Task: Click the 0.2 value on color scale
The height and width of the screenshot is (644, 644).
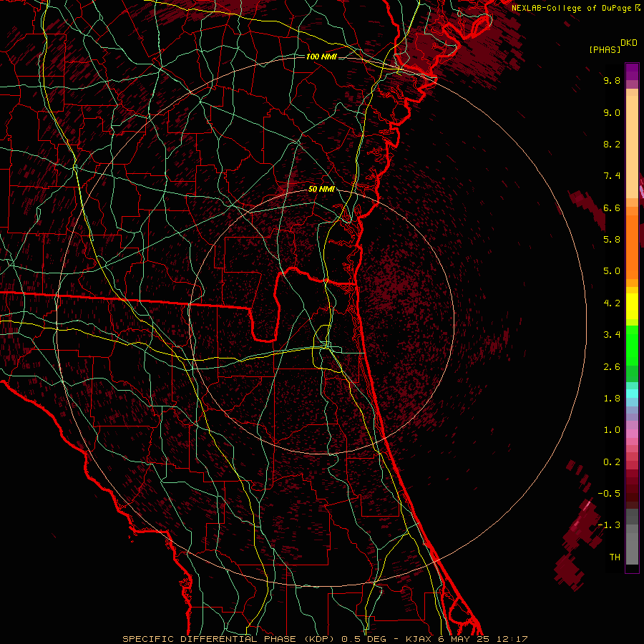Action: pyautogui.click(x=612, y=462)
